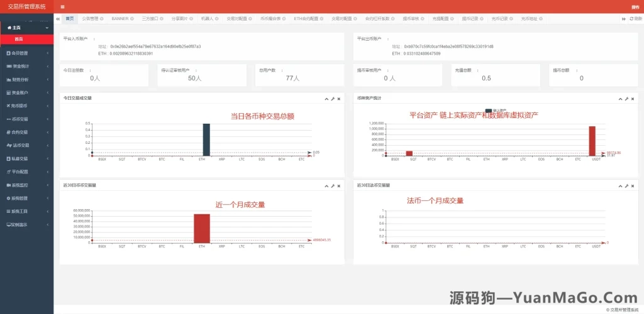Click the 待认证审核用户 50人 card
Screen dimensions: 644x314
coord(202,75)
